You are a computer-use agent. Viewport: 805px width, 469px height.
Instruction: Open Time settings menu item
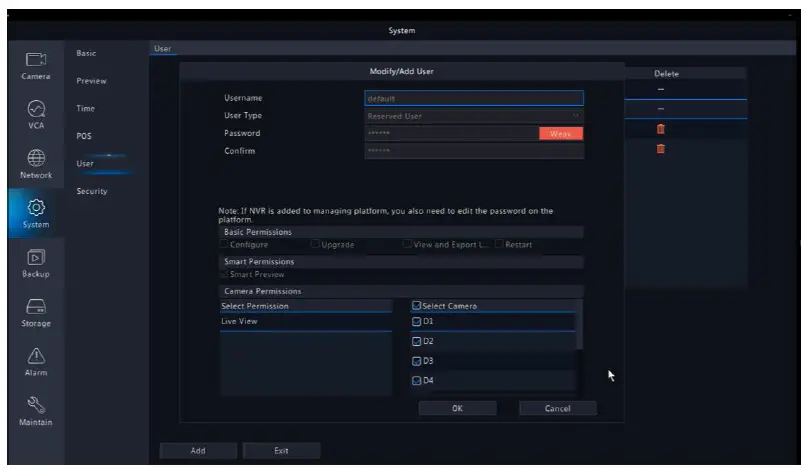coord(85,109)
